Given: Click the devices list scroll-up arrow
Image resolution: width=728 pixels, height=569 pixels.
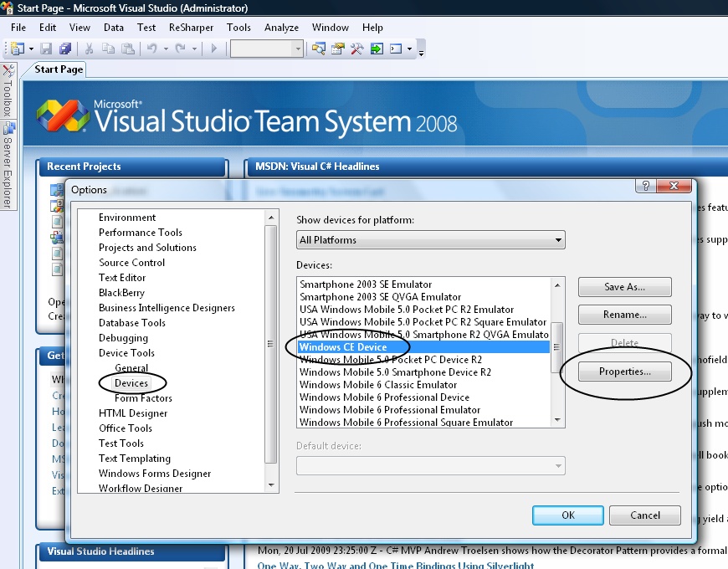Looking at the screenshot, I should pyautogui.click(x=557, y=285).
